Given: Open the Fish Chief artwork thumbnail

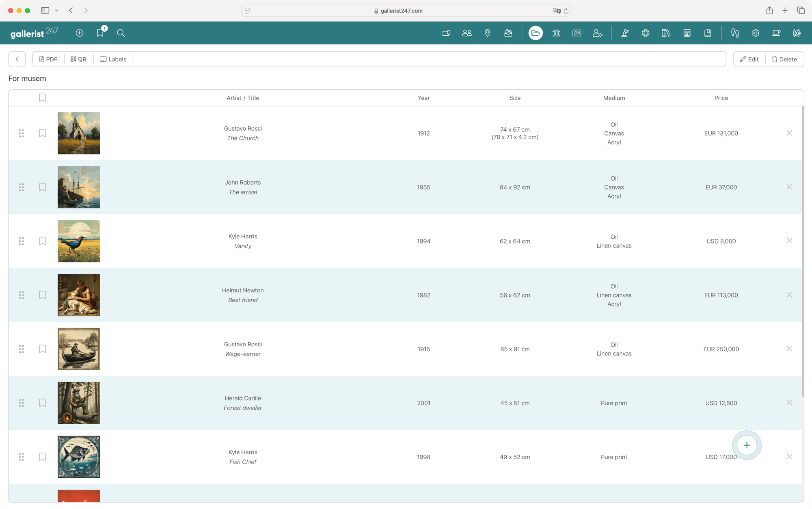Looking at the screenshot, I should 79,457.
